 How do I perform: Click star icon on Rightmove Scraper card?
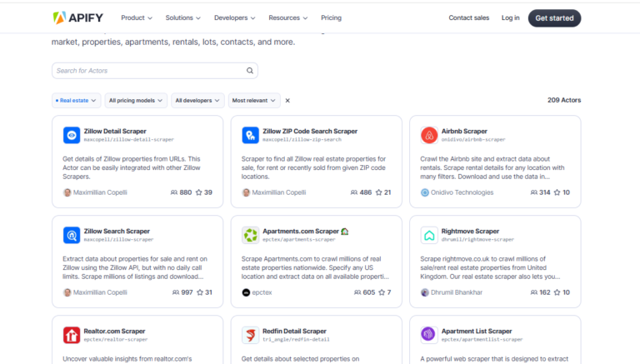point(557,292)
